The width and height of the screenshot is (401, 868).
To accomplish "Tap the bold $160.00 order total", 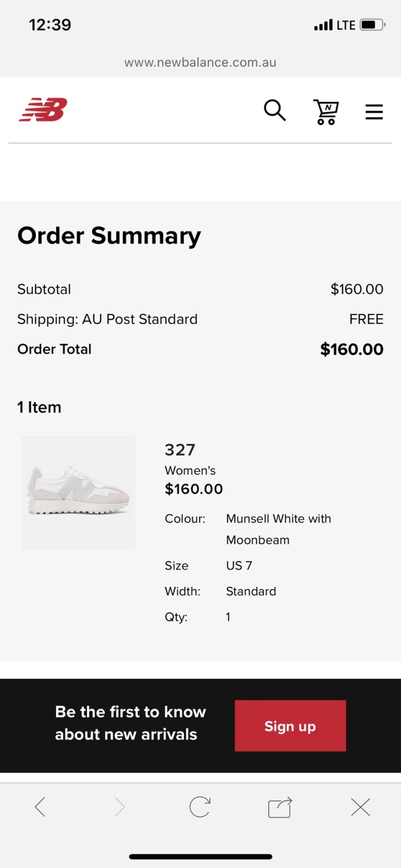I will [x=351, y=349].
